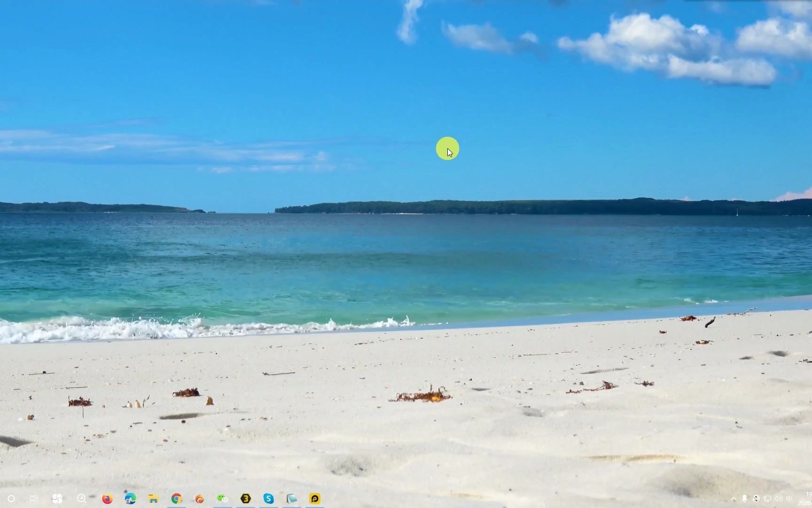Open the magnifier search app icon
The height and width of the screenshot is (508, 812).
(81, 499)
